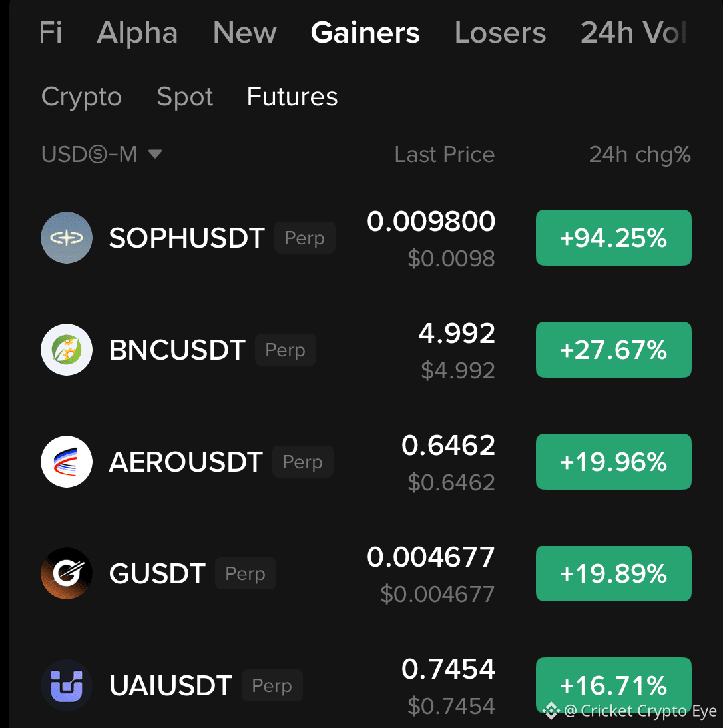Screen dimensions: 723x728
Task: Tap the AEROUSDT striped coin logo
Action: coord(67,462)
